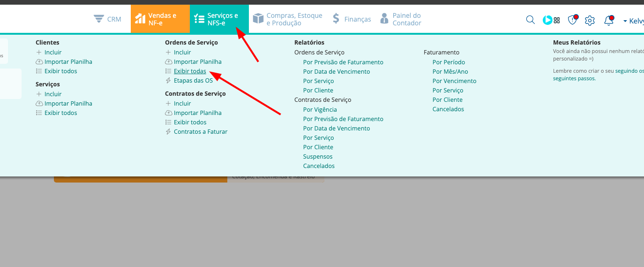Expand the Kelvy user account dropdown
Viewport: 644px width, 267px height.
633,21
